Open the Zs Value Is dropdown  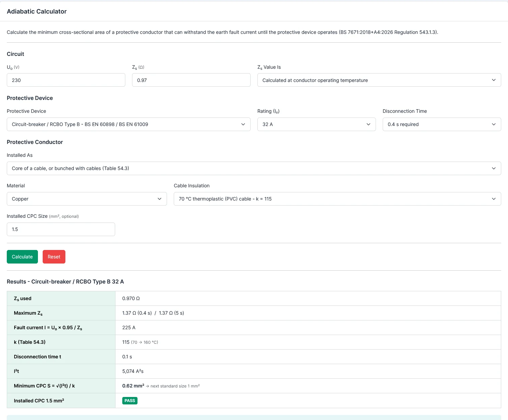point(379,80)
